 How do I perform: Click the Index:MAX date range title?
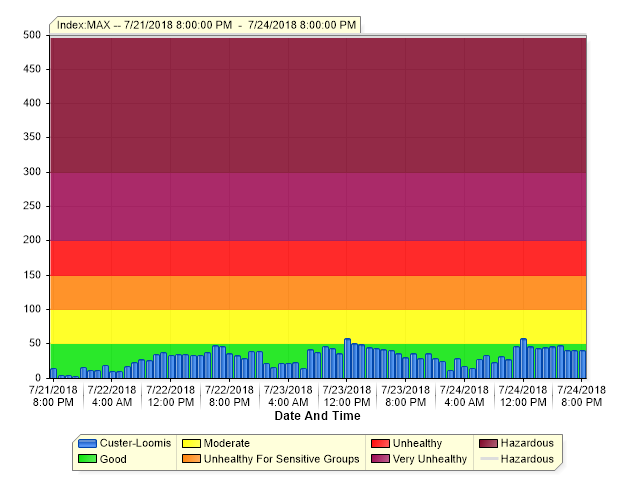pyautogui.click(x=206, y=25)
